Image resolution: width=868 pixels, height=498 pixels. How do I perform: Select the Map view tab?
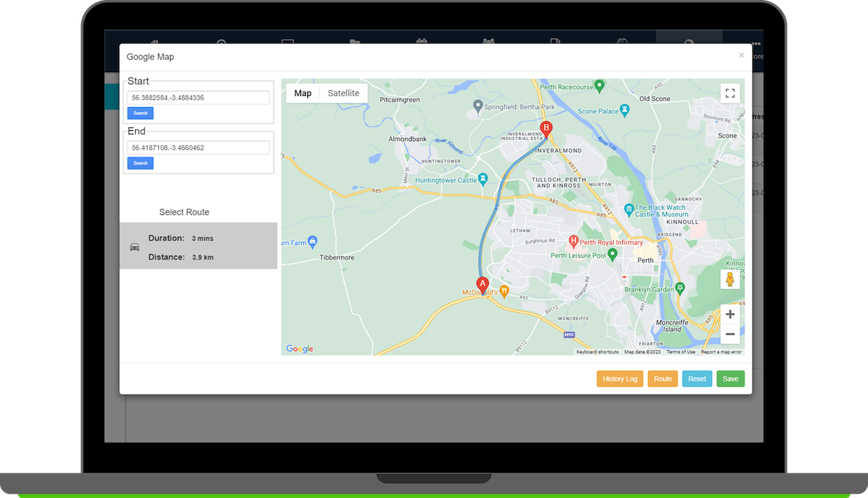click(x=302, y=93)
